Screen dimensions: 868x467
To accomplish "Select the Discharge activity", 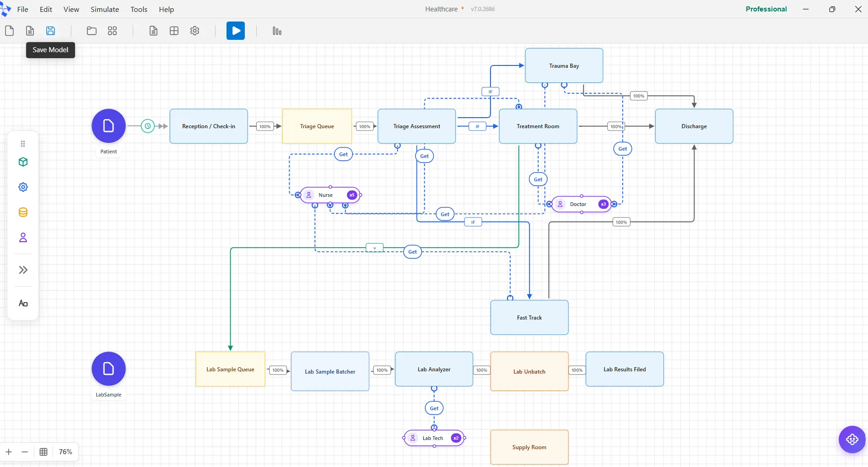I will point(694,126).
